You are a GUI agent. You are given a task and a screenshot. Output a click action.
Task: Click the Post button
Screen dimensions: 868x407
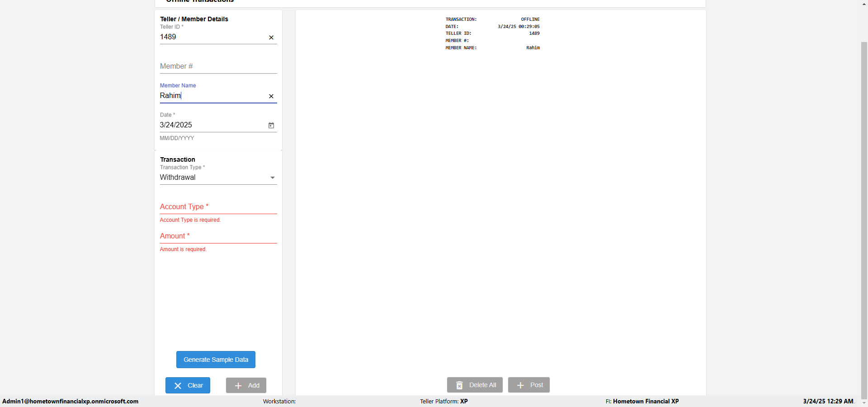click(529, 385)
